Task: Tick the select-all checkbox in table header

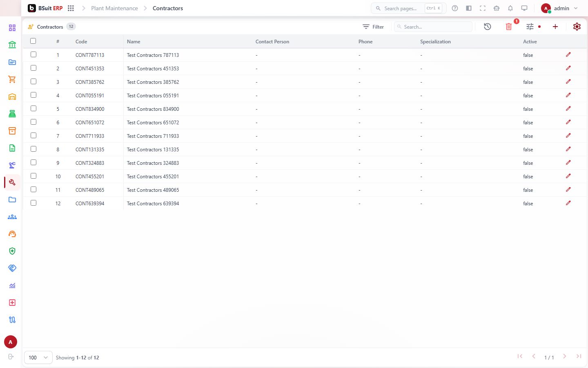Action: pyautogui.click(x=33, y=41)
